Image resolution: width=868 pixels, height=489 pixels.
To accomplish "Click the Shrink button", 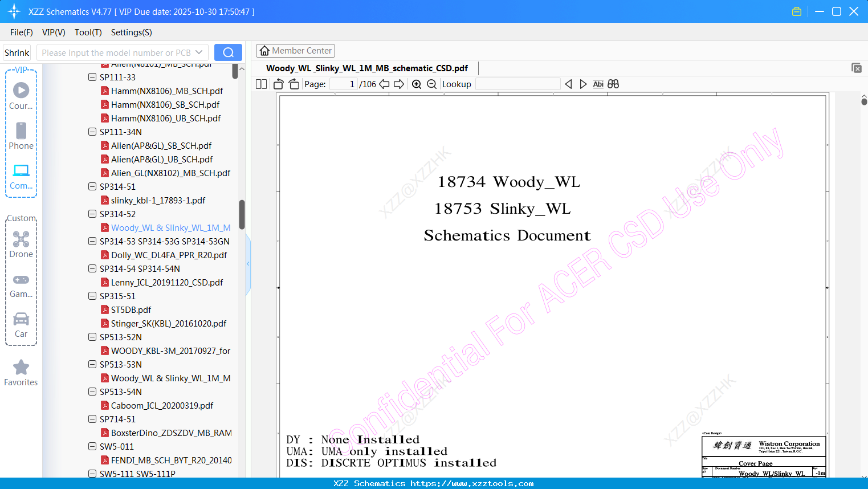I will 17,52.
